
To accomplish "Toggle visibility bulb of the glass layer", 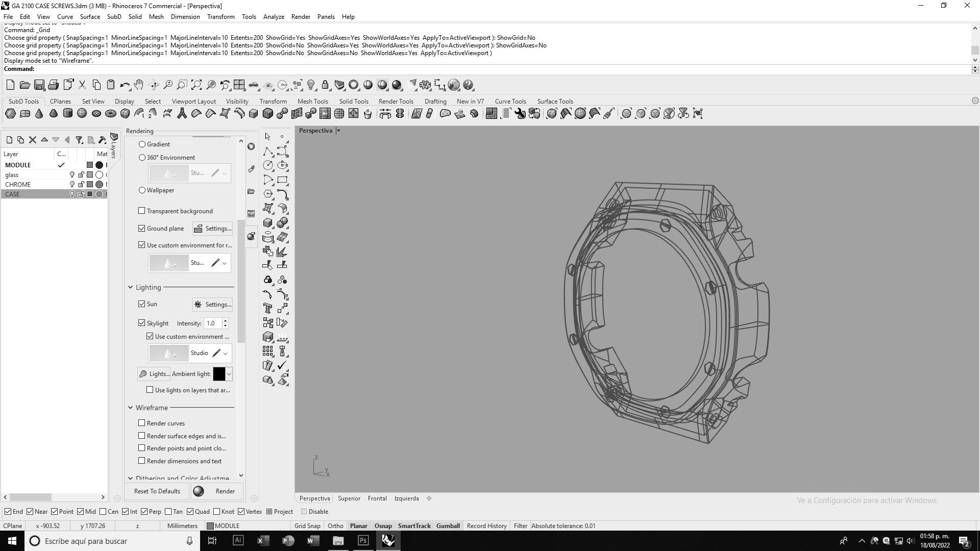I will click(x=72, y=175).
